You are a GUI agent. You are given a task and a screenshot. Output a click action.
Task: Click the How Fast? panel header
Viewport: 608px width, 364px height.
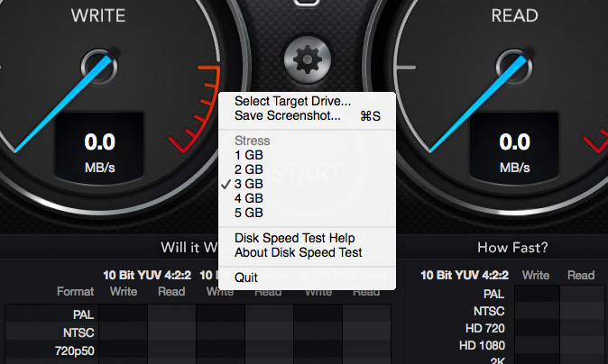pyautogui.click(x=511, y=247)
